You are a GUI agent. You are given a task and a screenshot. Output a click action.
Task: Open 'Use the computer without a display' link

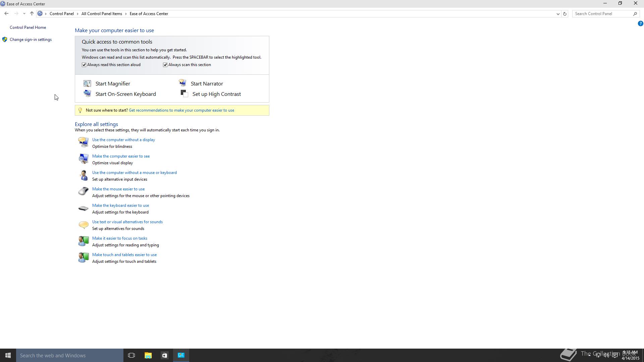click(x=123, y=140)
